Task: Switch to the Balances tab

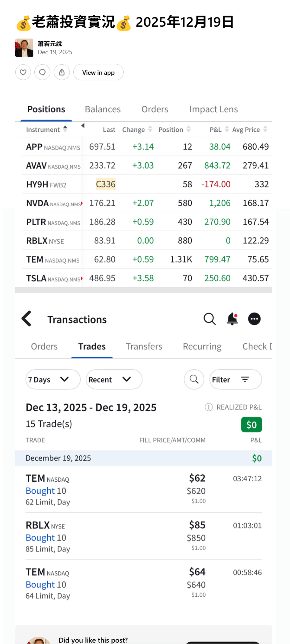Action: point(103,109)
